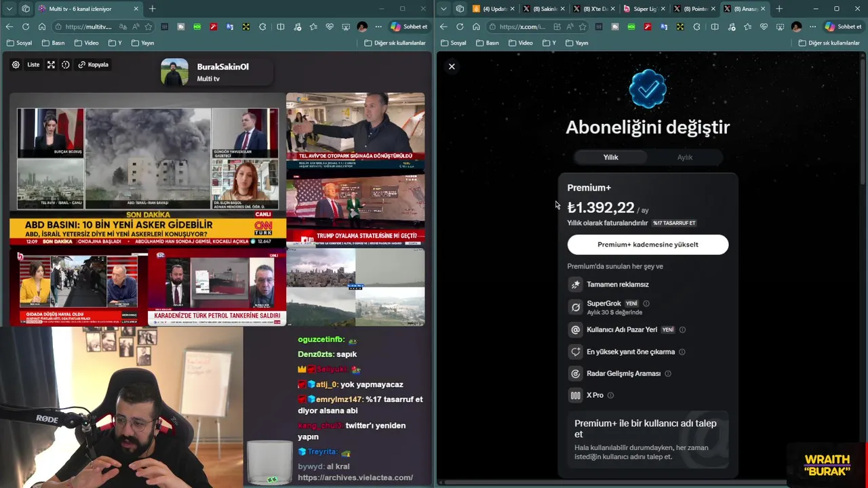Open new tab in left browser
Viewport: 868px width, 488px height.
pyautogui.click(x=152, y=9)
